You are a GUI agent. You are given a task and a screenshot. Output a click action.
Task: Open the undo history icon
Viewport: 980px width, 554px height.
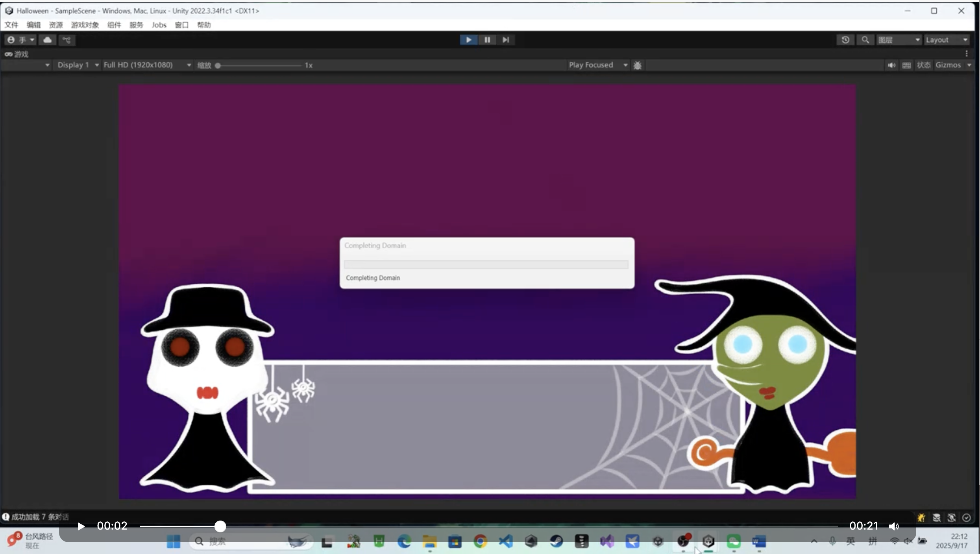click(845, 40)
